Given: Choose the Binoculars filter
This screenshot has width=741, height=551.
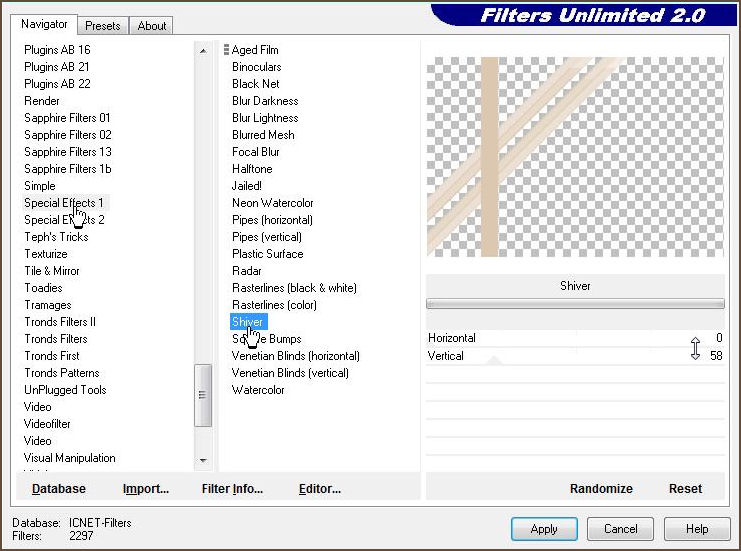Looking at the screenshot, I should tap(257, 67).
